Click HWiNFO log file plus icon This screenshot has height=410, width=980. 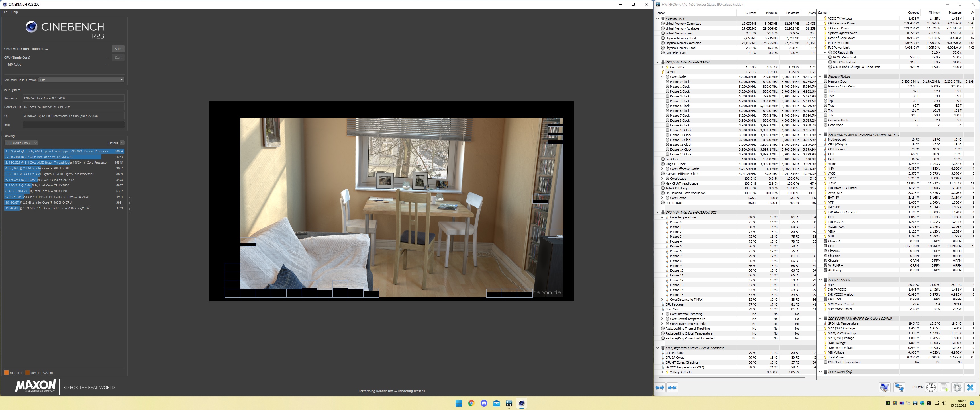(x=944, y=388)
